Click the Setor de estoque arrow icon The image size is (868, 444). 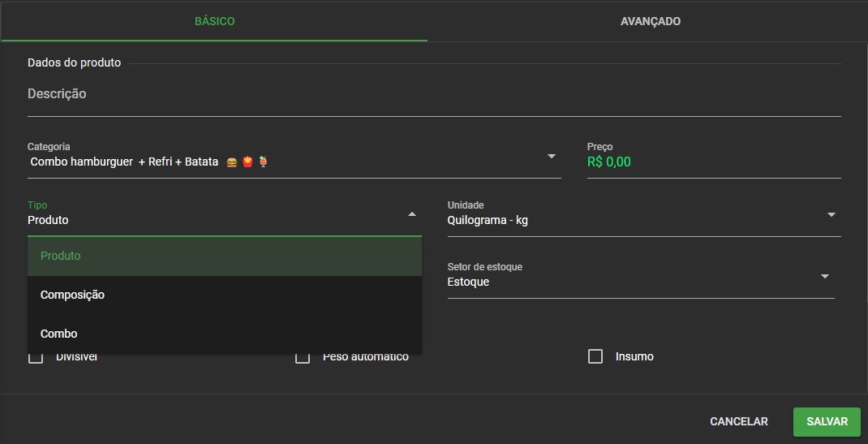coord(825,276)
